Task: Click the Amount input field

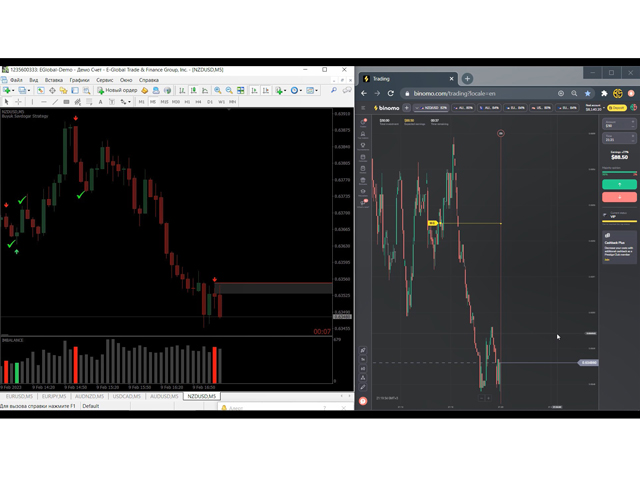Action: pyautogui.click(x=619, y=124)
